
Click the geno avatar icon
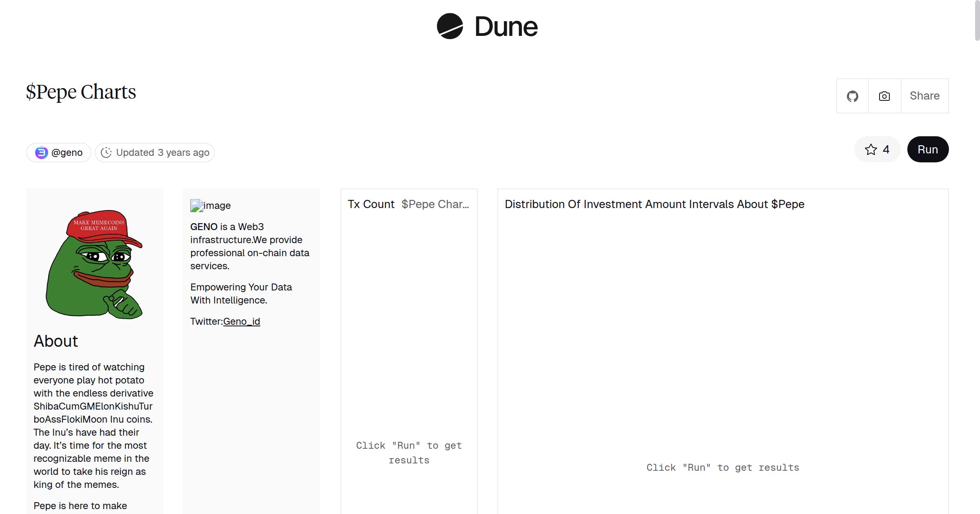[41, 153]
